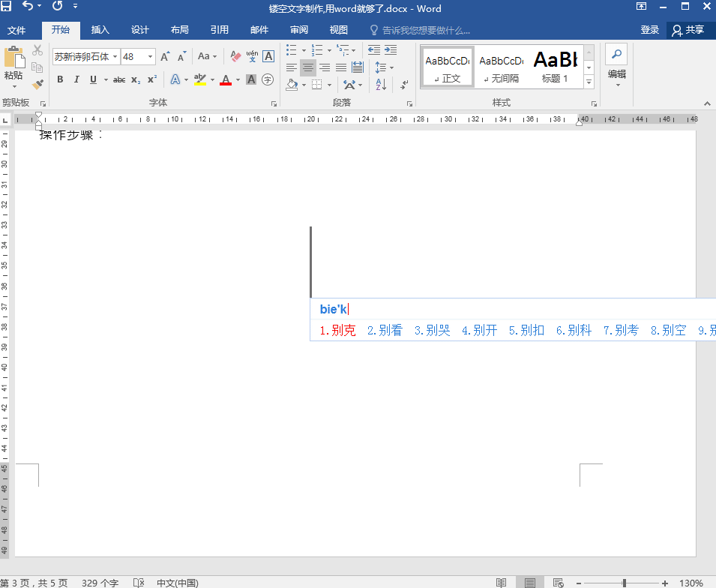Viewport: 716px width, 588px height.
Task: Expand the Paste options arrow
Action: [x=14, y=86]
